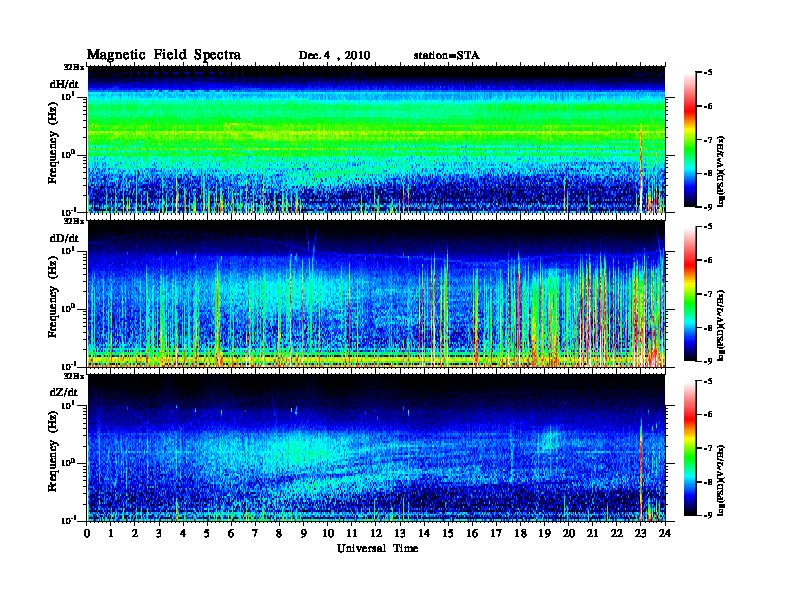Click time tick label "1" on the x-axis
The height and width of the screenshot is (612, 792).
[x=111, y=533]
